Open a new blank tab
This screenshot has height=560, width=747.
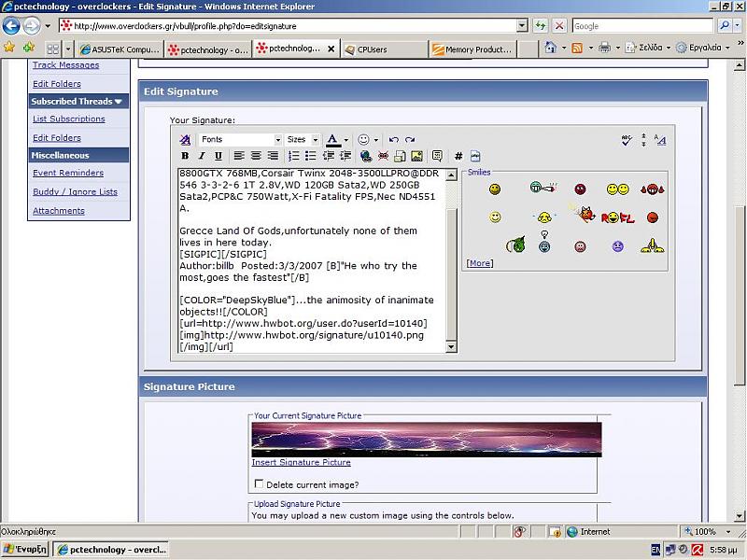pyautogui.click(x=528, y=49)
